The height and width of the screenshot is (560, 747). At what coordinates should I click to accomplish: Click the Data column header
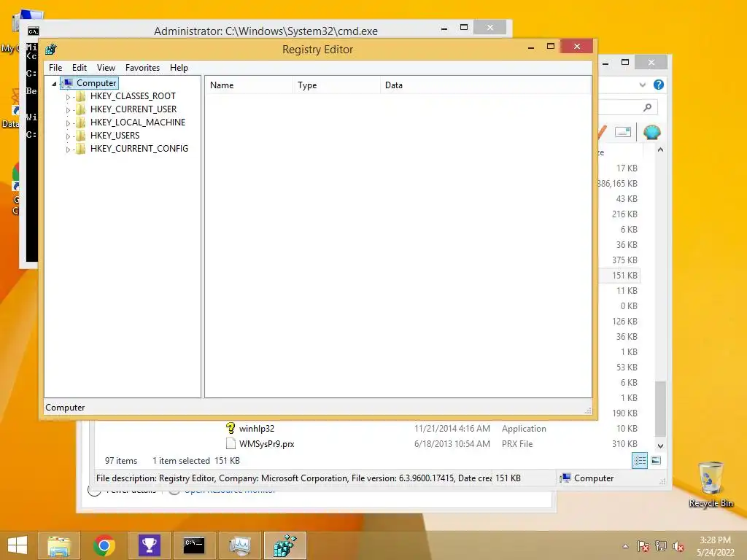(485, 85)
